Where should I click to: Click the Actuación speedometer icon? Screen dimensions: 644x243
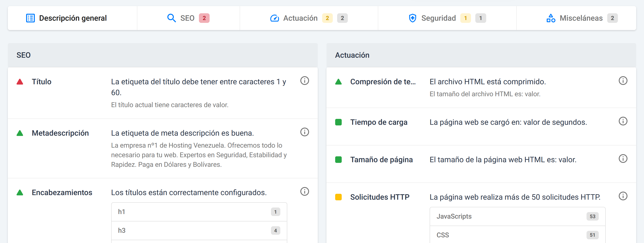click(274, 18)
